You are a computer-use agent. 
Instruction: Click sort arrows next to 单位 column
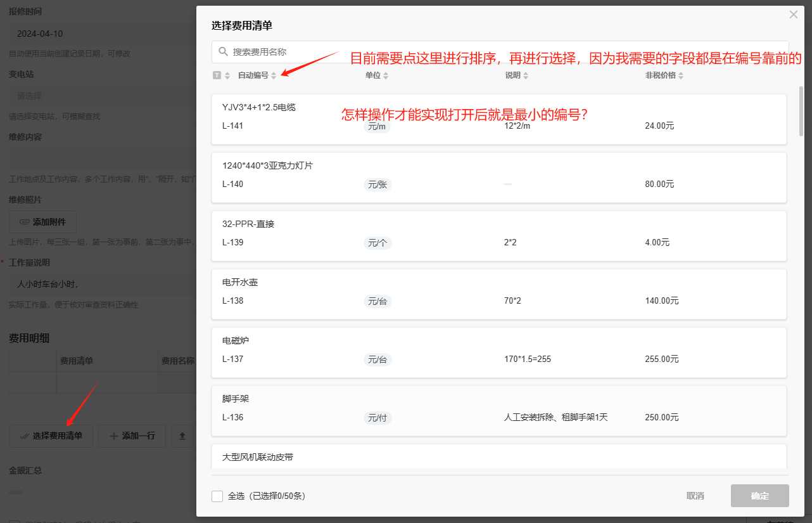point(386,76)
